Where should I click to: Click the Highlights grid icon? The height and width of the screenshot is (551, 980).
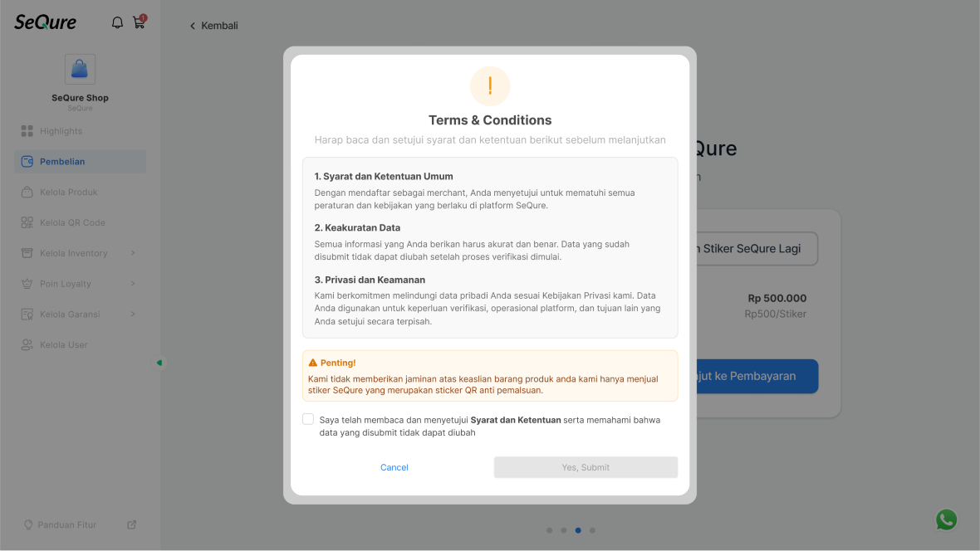point(27,130)
